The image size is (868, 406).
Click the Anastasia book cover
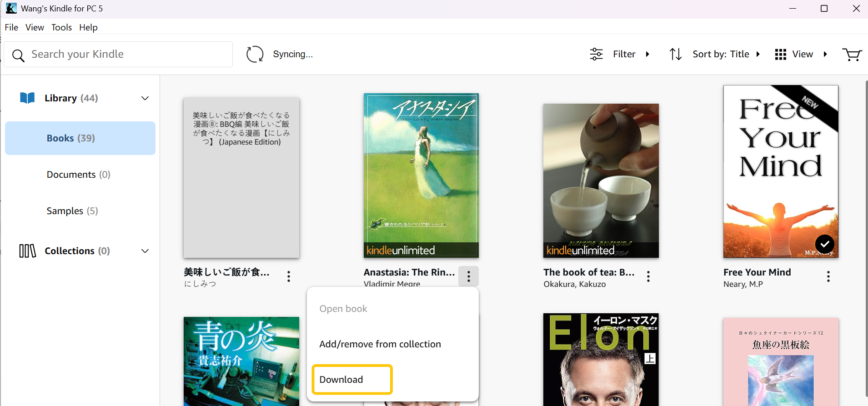pos(421,175)
